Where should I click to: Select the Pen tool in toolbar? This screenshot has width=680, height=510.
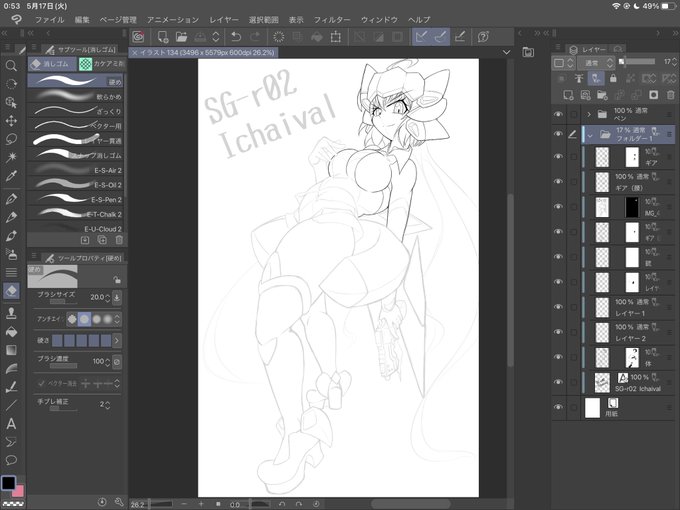tap(11, 199)
